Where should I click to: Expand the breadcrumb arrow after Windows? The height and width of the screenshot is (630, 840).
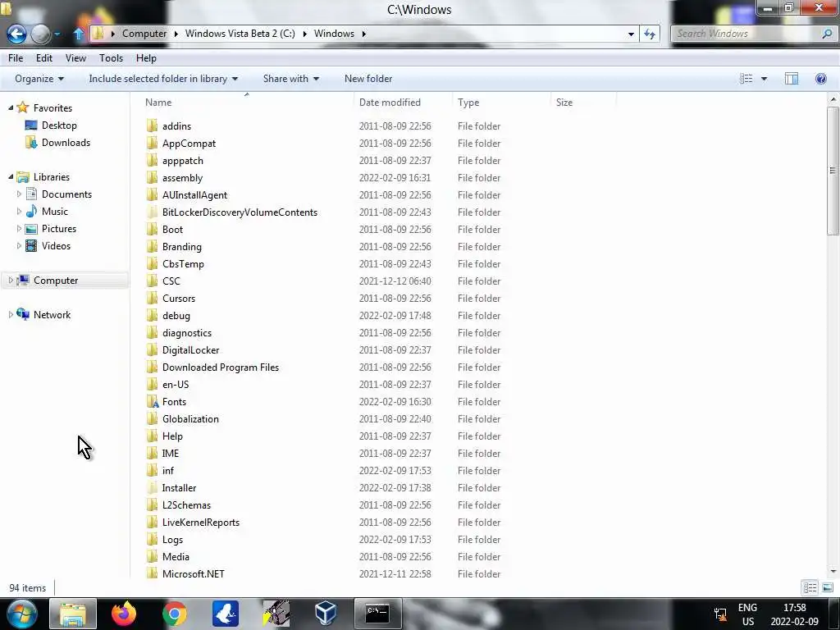point(363,34)
